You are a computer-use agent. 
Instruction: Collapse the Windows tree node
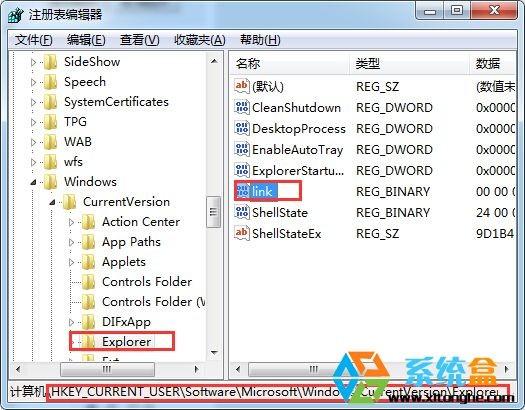point(33,182)
